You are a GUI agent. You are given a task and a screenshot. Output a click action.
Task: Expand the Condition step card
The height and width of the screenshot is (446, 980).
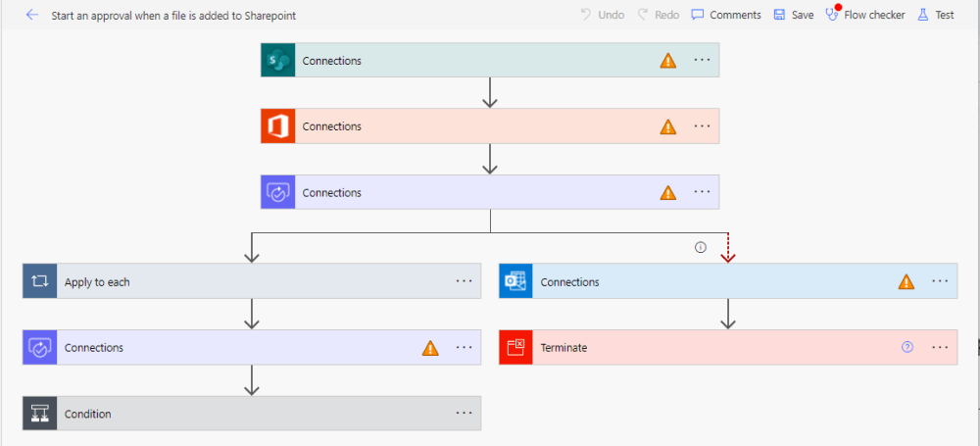click(245, 414)
